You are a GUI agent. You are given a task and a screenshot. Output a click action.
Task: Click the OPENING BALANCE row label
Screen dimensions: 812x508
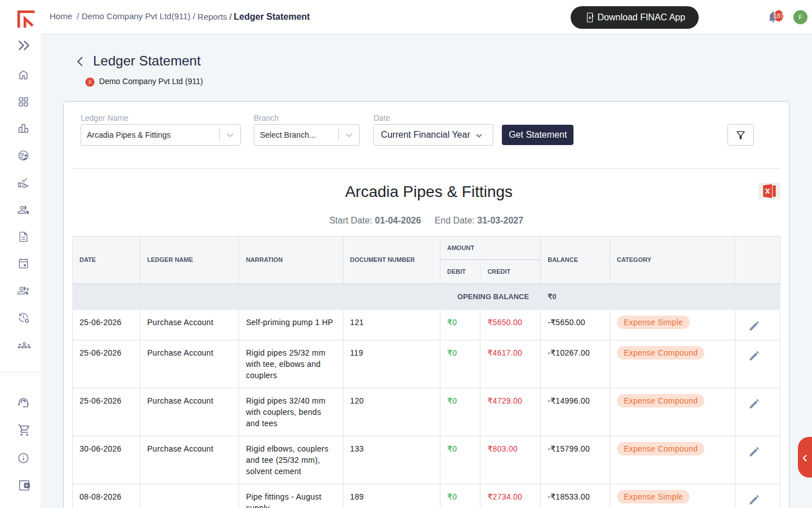coord(493,296)
